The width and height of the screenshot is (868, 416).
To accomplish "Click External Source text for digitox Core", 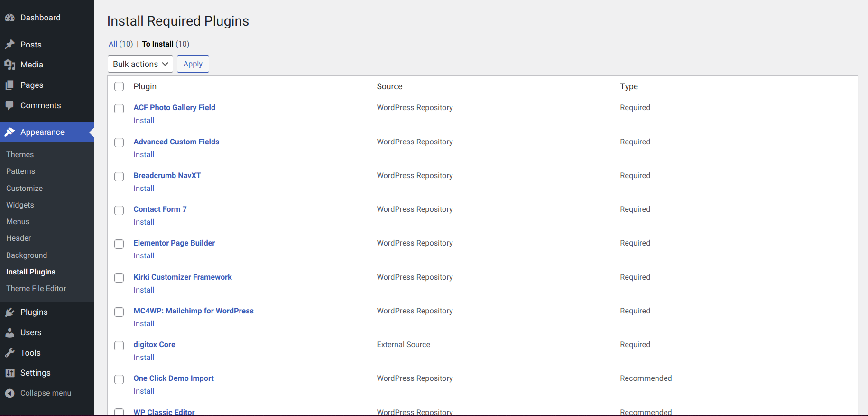I will click(403, 344).
